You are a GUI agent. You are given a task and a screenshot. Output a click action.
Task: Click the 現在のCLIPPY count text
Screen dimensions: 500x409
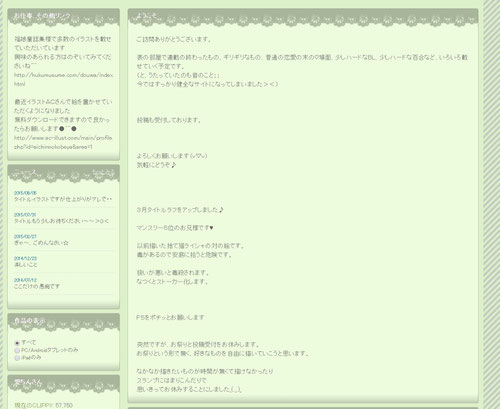click(x=43, y=405)
